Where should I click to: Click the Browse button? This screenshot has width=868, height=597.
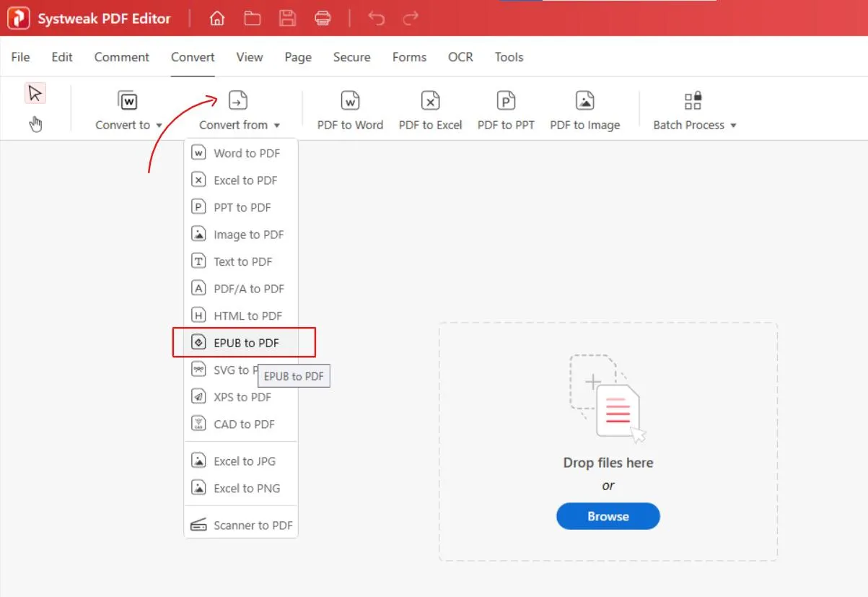[608, 516]
